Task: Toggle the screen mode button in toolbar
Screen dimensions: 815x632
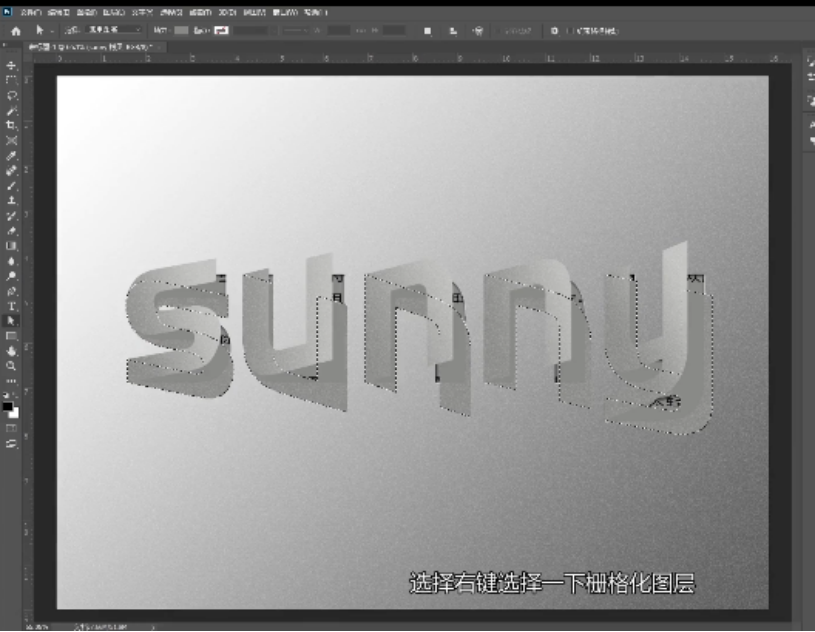Action: (12, 443)
